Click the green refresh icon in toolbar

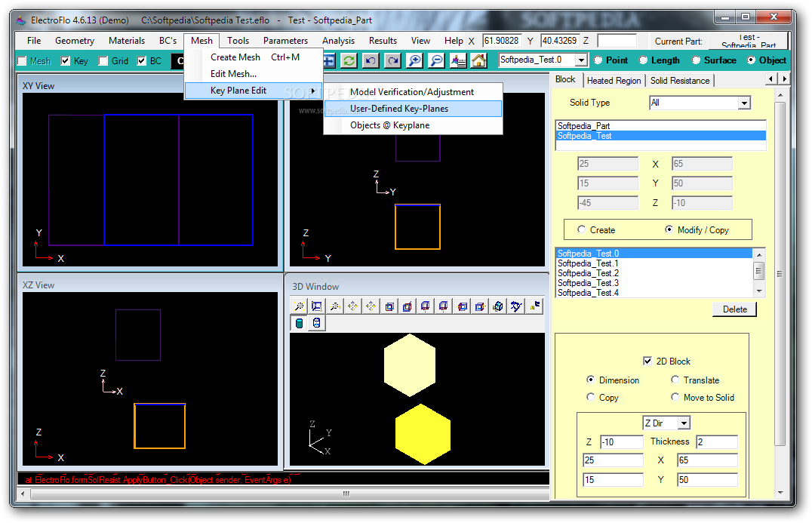[349, 60]
